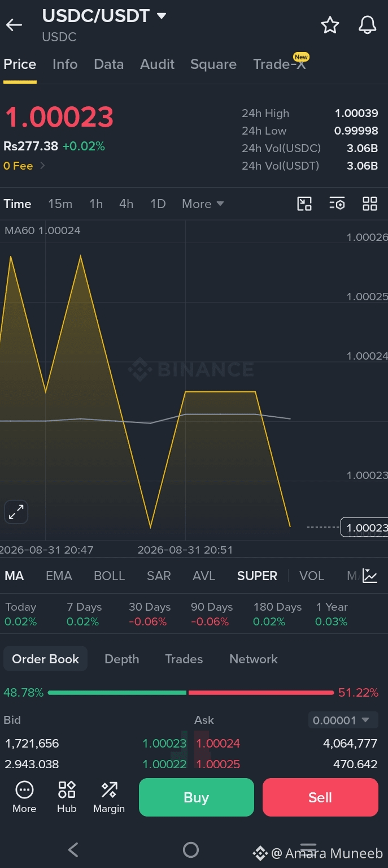Screen dimensions: 388x868
Task: Open chart settings icon next to grid
Action: click(337, 204)
